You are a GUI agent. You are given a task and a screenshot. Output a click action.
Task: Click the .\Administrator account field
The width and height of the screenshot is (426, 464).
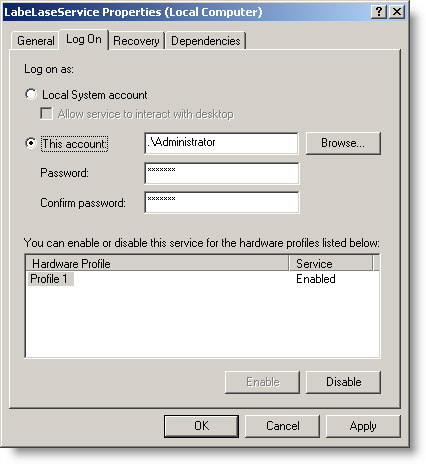point(222,143)
